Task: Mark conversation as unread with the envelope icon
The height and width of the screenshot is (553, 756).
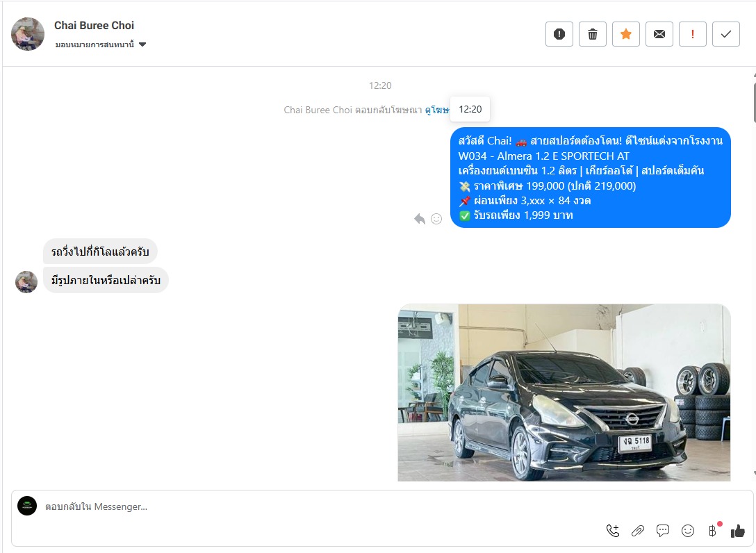Action: click(659, 34)
